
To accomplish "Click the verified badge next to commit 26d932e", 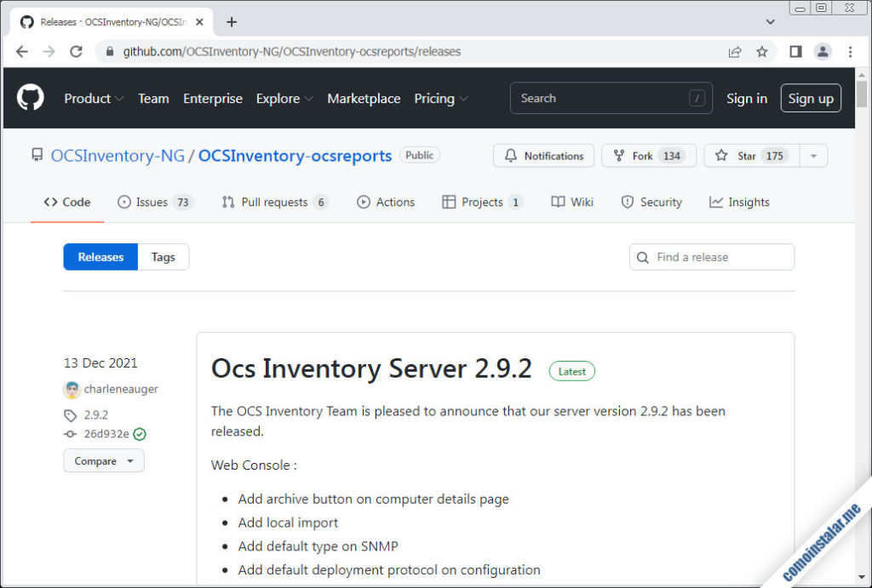I will point(141,434).
